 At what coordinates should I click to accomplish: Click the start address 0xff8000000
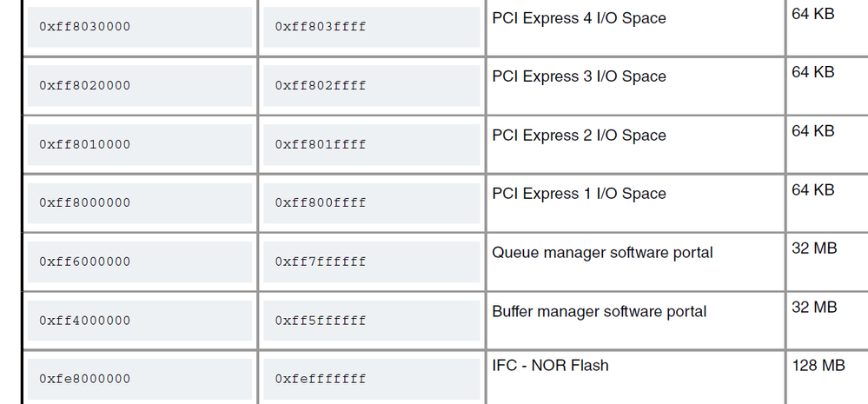pyautogui.click(x=85, y=203)
